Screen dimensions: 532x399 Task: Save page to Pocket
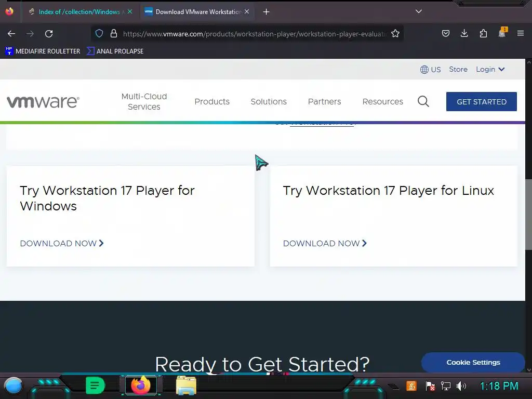point(446,34)
